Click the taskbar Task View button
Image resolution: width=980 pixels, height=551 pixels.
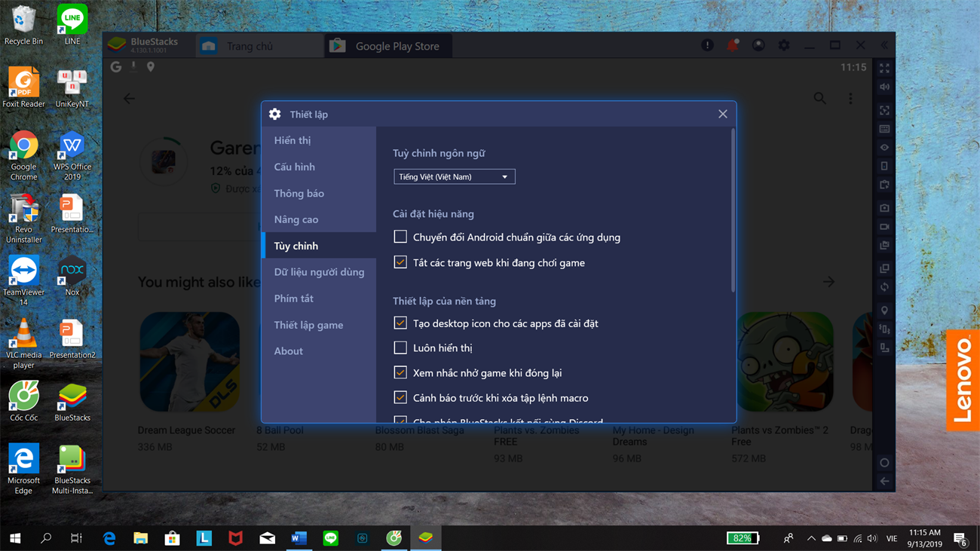(76, 538)
